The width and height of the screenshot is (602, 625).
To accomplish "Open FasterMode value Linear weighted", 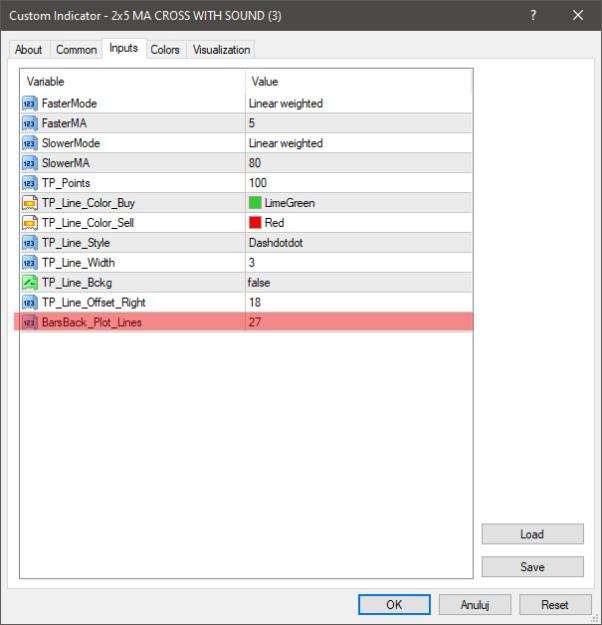I will coord(286,104).
